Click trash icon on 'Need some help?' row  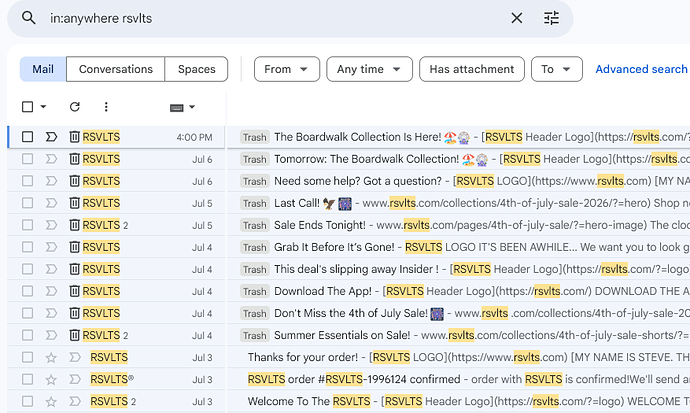point(74,181)
